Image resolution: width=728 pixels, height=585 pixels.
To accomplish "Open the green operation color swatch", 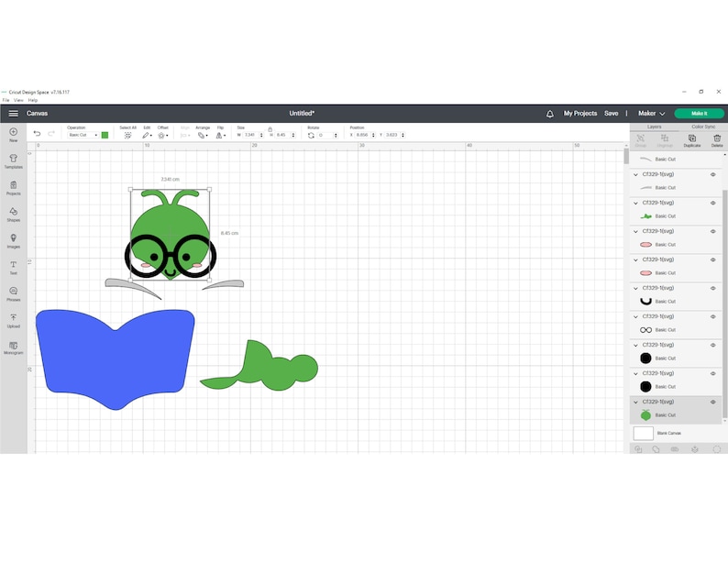I will (105, 135).
